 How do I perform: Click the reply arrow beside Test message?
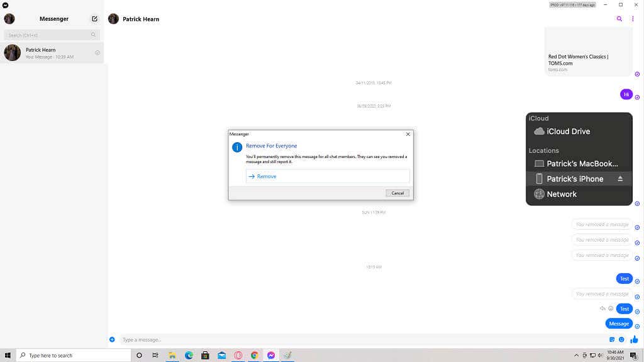tap(602, 308)
